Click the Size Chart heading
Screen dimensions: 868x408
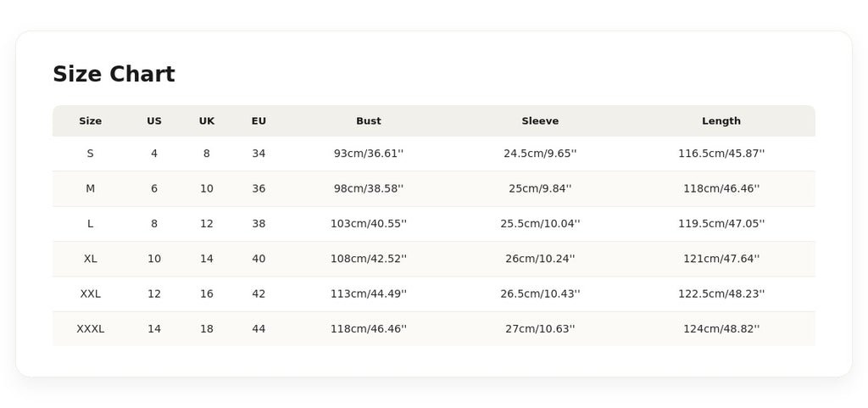click(x=114, y=74)
